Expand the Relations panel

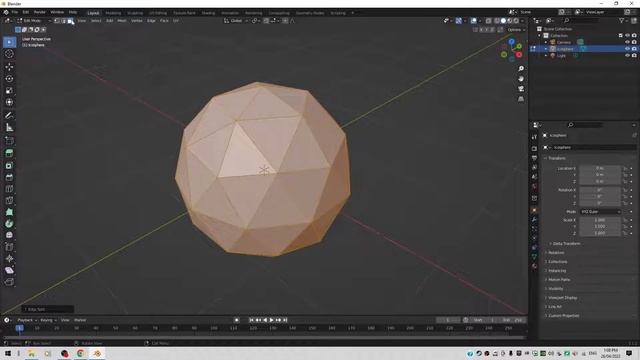[555, 253]
